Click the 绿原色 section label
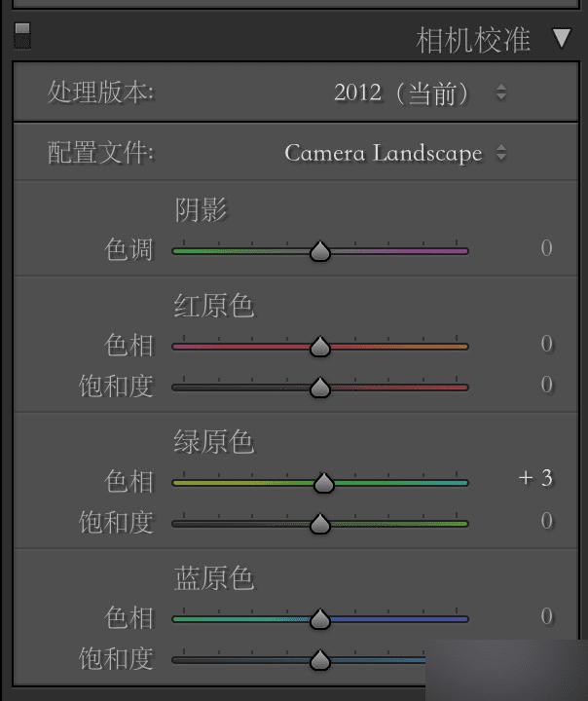588x701 pixels. point(214,442)
